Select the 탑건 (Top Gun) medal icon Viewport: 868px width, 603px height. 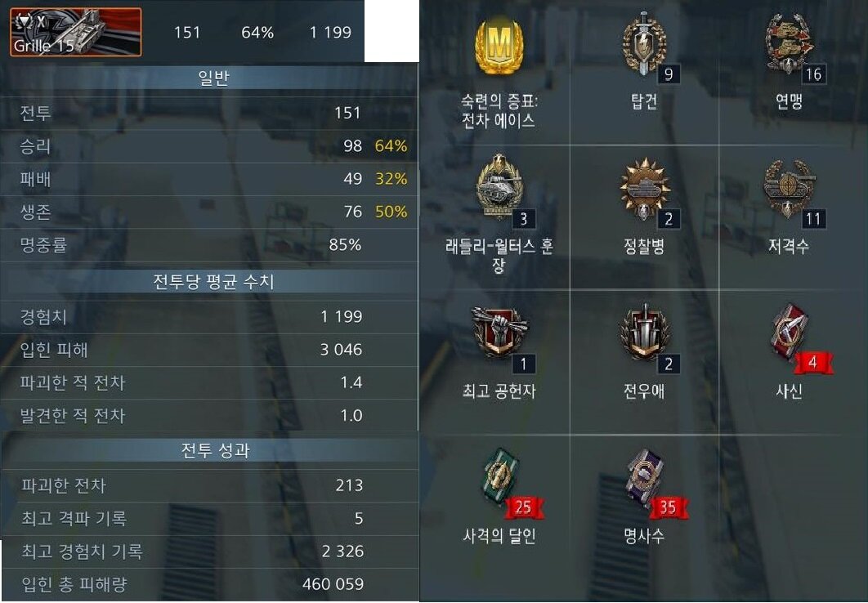click(x=644, y=44)
